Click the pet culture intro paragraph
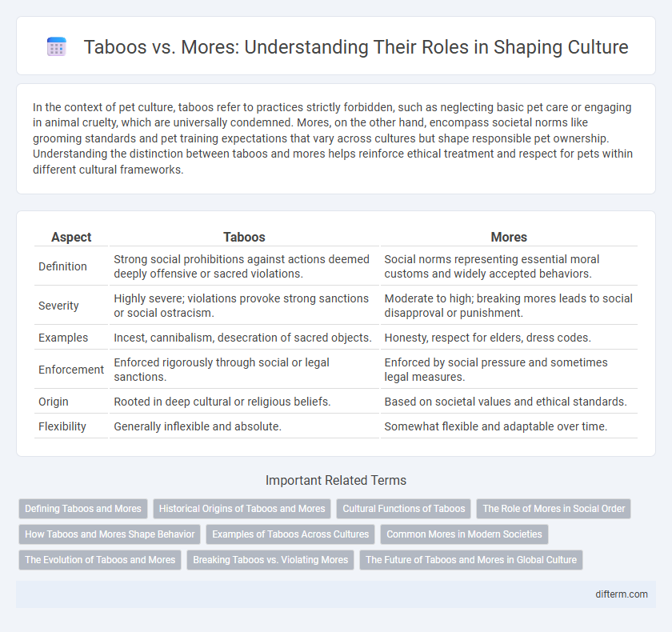 click(x=333, y=138)
